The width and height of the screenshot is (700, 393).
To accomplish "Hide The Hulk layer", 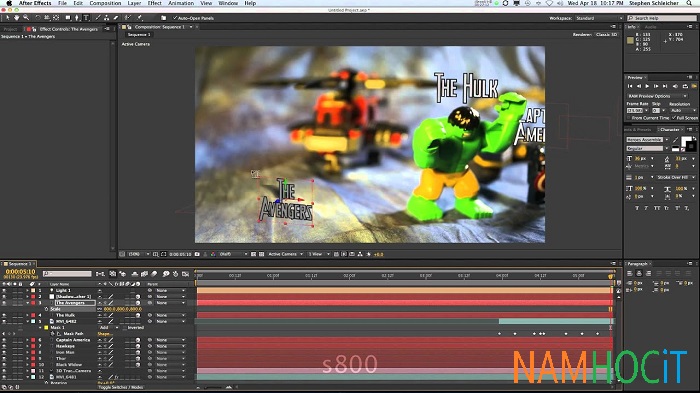I will pyautogui.click(x=4, y=315).
